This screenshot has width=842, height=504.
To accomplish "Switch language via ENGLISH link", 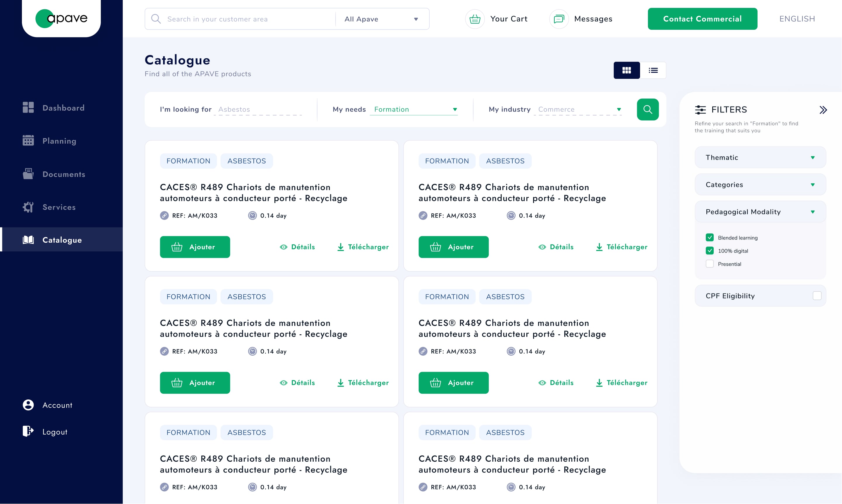I will [797, 19].
